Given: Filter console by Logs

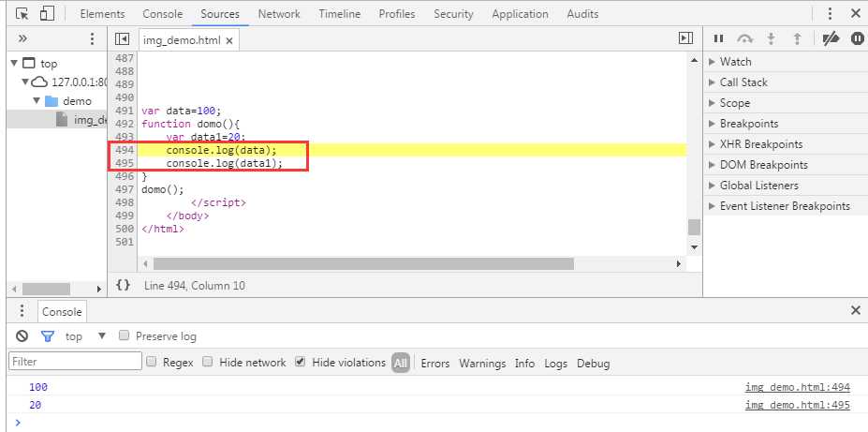Looking at the screenshot, I should click(556, 364).
